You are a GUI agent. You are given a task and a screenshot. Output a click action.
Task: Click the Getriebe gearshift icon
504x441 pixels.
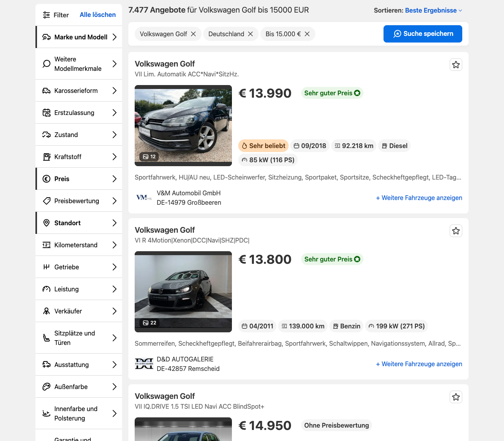click(x=46, y=267)
